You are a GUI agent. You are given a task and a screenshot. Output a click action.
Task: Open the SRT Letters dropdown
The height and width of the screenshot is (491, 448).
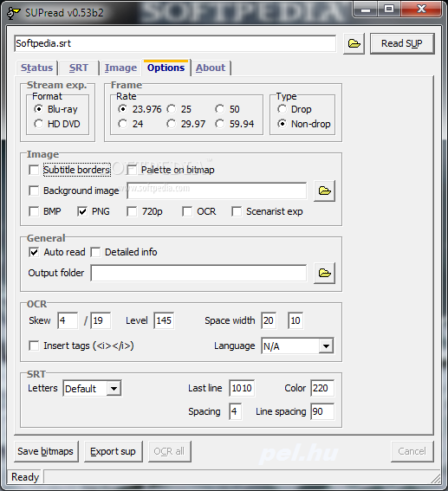[x=114, y=389]
